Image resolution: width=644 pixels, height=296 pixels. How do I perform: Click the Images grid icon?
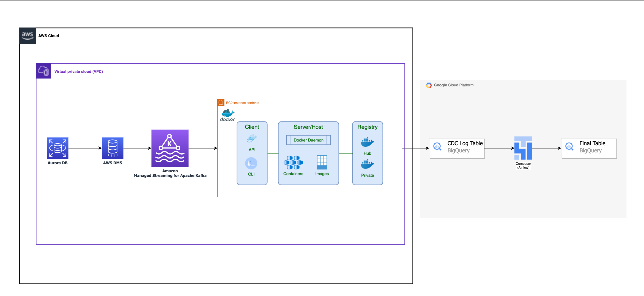click(x=322, y=162)
